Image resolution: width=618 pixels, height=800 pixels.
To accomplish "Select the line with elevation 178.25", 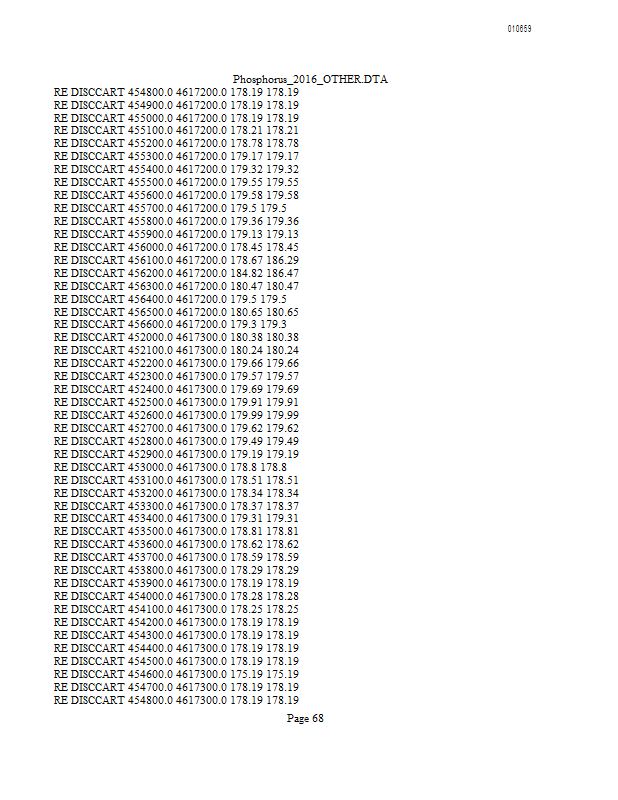I will (176, 609).
